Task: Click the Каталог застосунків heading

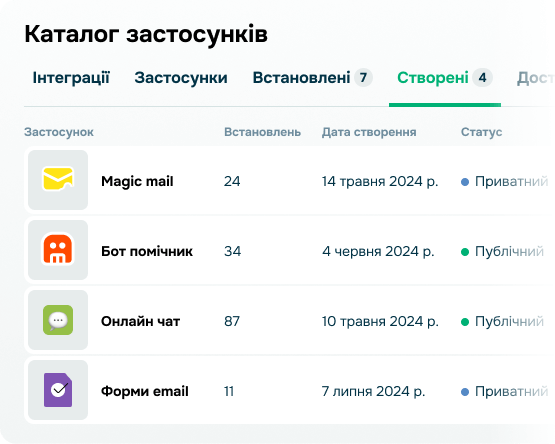Action: (146, 34)
